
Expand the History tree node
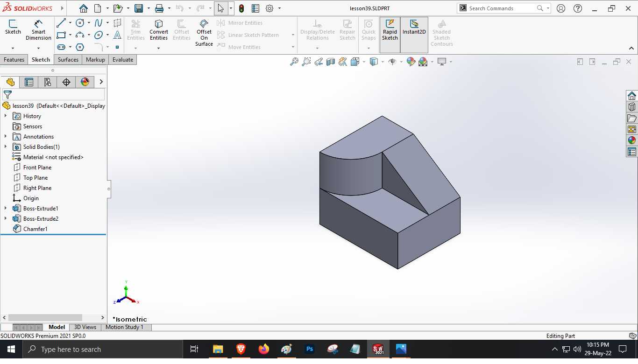tap(6, 116)
